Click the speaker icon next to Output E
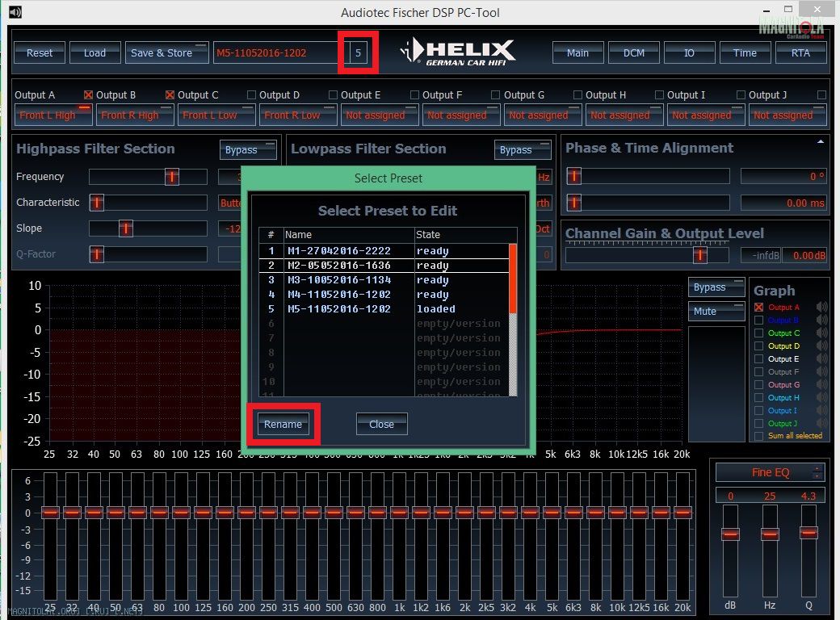This screenshot has height=620, width=840. tap(821, 358)
